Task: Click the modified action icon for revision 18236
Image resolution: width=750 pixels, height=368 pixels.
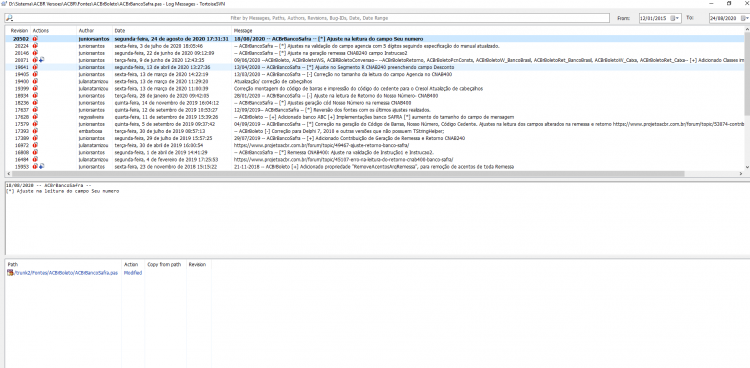Action: click(35, 103)
